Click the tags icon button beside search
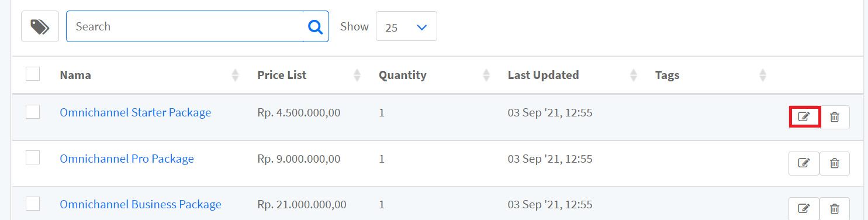Image resolution: width=868 pixels, height=220 pixels. point(40,26)
